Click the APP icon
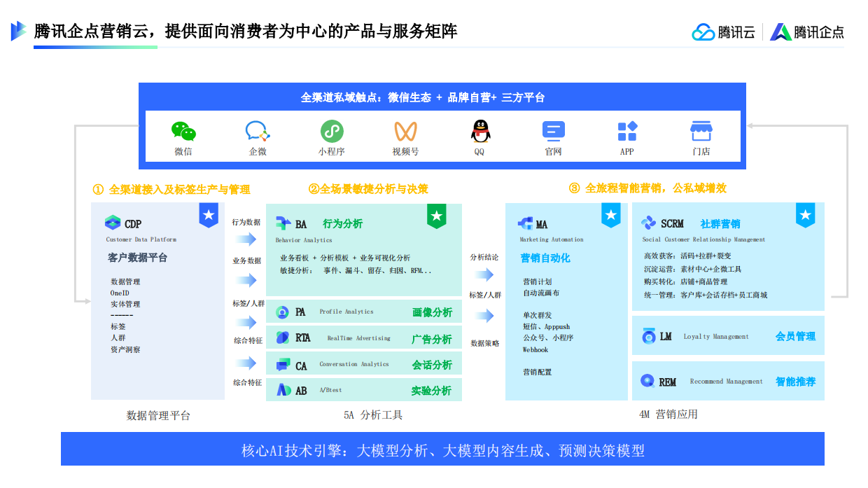This screenshot has width=868, height=488. 627,131
